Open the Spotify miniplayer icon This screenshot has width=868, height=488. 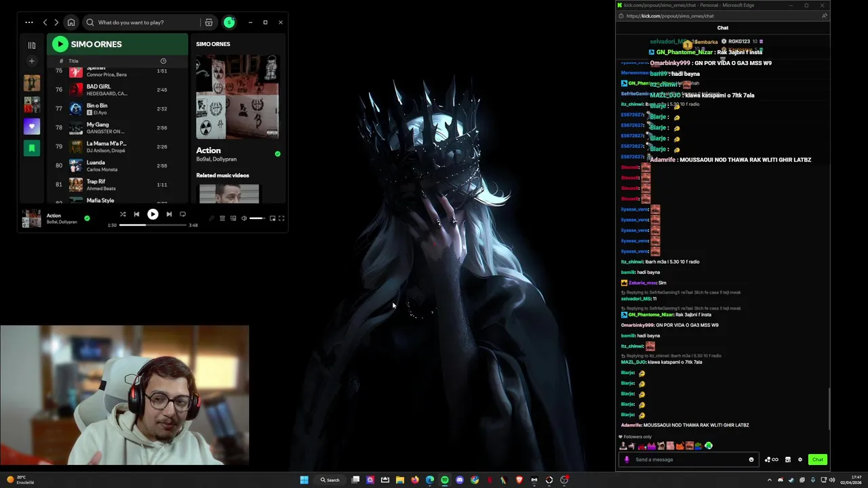273,218
